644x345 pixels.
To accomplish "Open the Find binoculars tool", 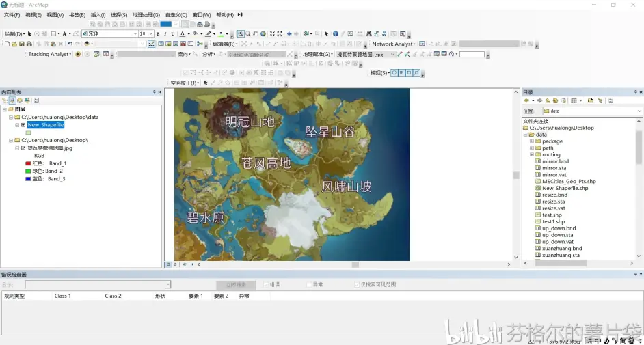I will coord(368,33).
